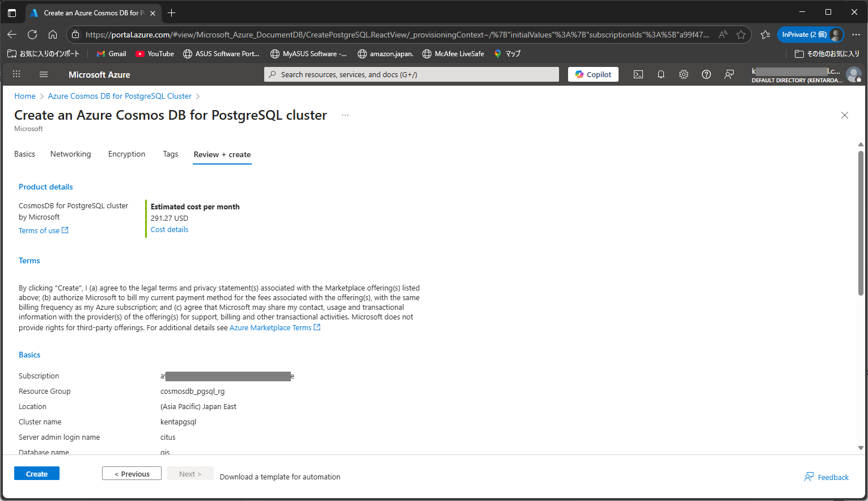Open the help question-mark pane
The image size is (868, 501).
706,74
